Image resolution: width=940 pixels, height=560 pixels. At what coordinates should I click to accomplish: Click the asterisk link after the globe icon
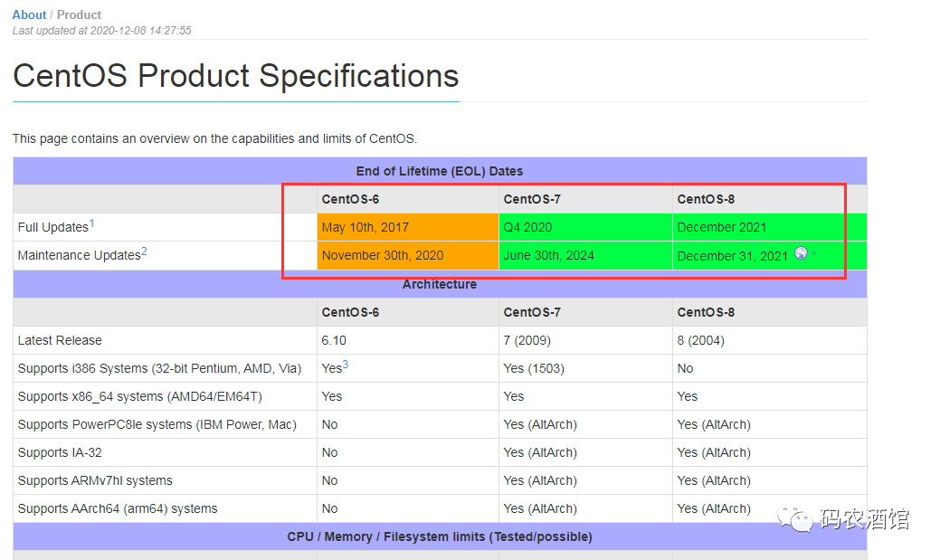point(813,255)
